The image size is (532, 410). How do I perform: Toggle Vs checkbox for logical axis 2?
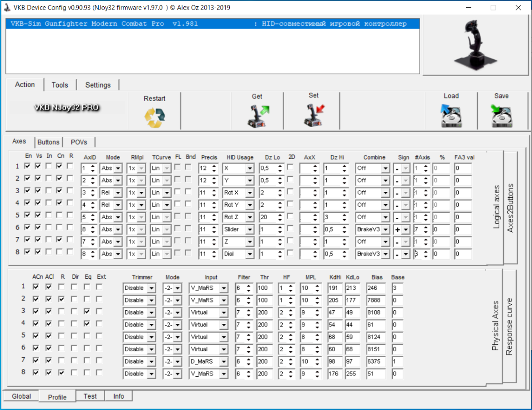point(38,178)
